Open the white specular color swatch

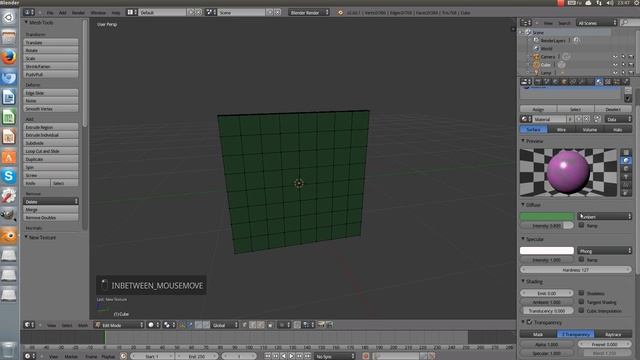point(547,251)
